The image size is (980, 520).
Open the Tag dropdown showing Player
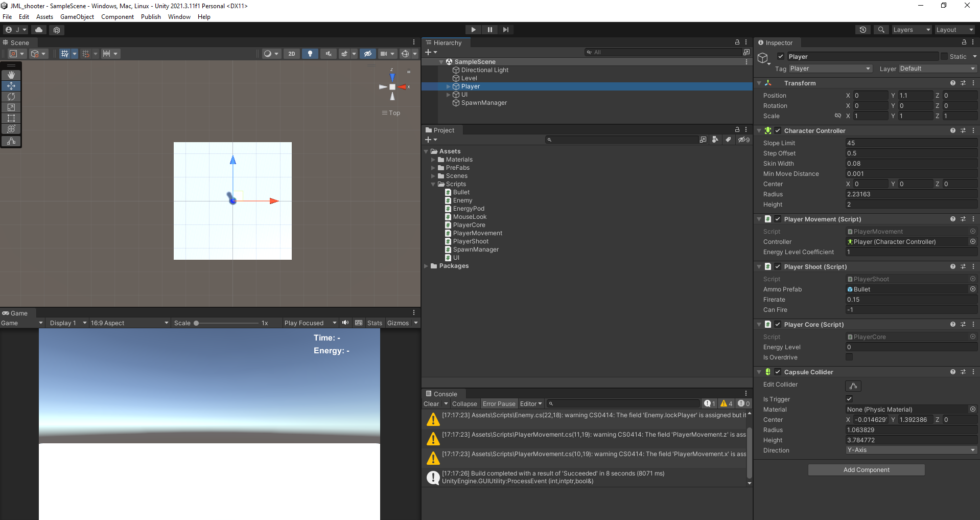point(830,68)
